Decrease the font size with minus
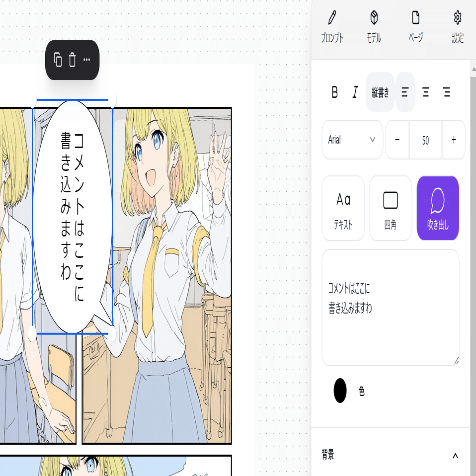Screen dimensions: 476x476 coord(397,140)
